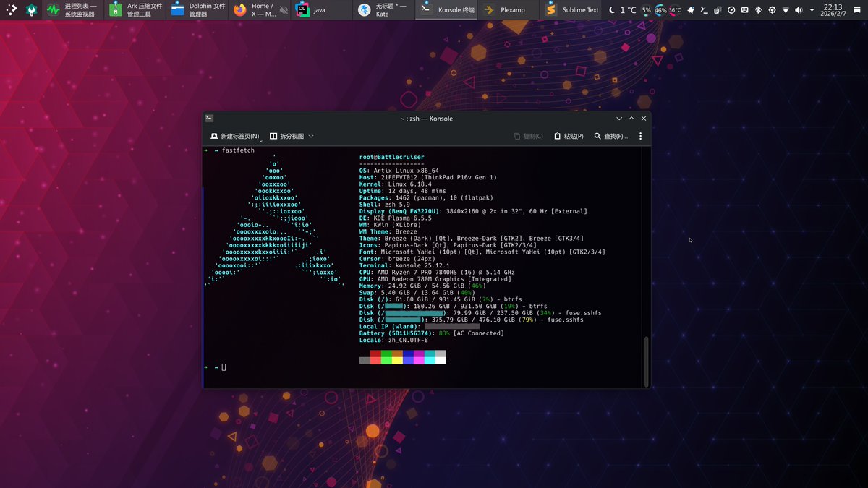Open the Bluetooth tray icon
The image size is (868, 488).
point(758,10)
